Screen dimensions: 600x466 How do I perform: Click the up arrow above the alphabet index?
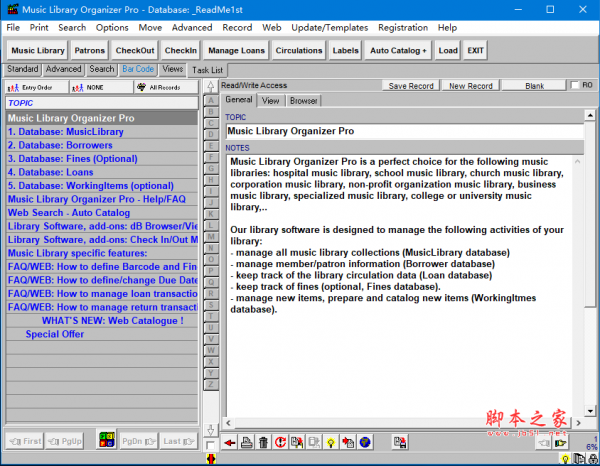pyautogui.click(x=210, y=87)
